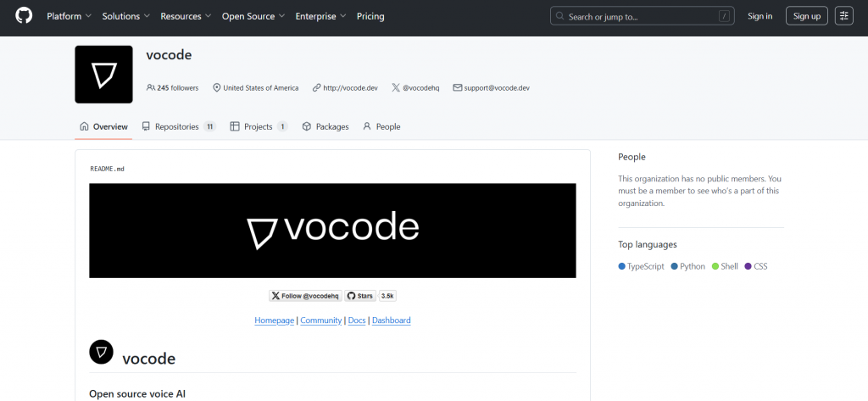
Task: Expand the Open Source dropdown
Action: click(x=253, y=16)
